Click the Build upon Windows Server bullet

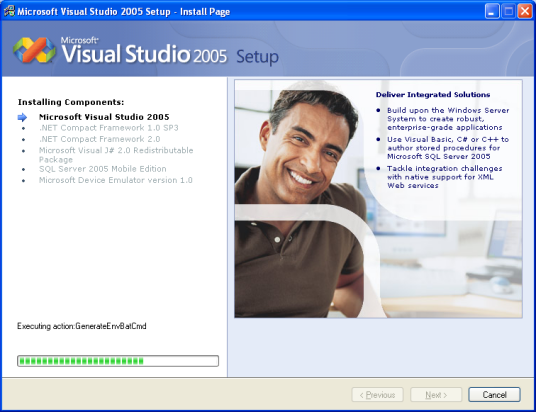[448, 119]
